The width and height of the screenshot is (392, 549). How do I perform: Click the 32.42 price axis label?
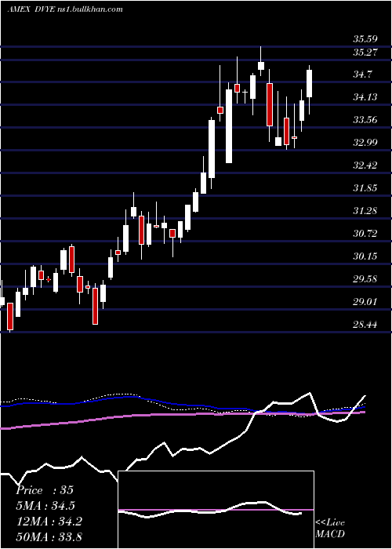[365, 165]
